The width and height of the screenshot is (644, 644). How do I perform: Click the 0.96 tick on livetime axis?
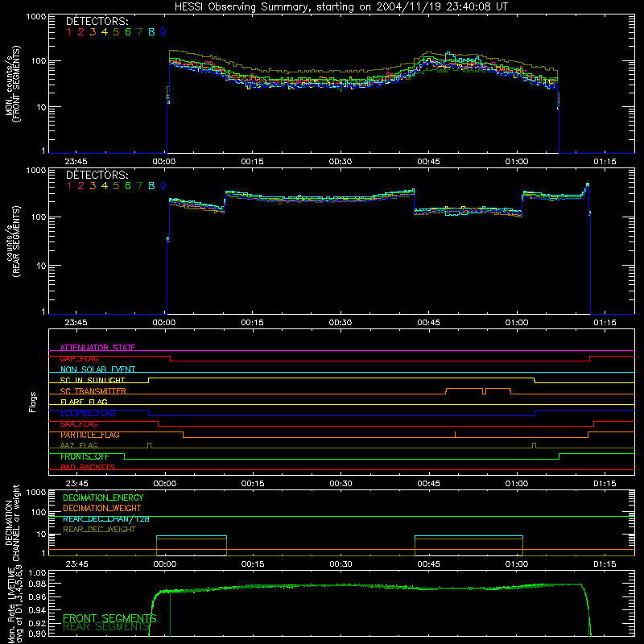point(38,597)
